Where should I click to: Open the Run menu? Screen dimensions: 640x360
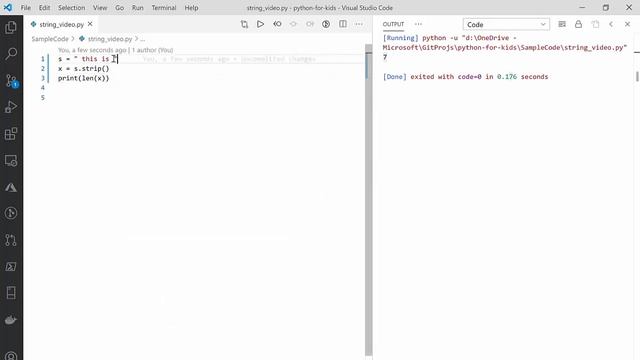(138, 8)
